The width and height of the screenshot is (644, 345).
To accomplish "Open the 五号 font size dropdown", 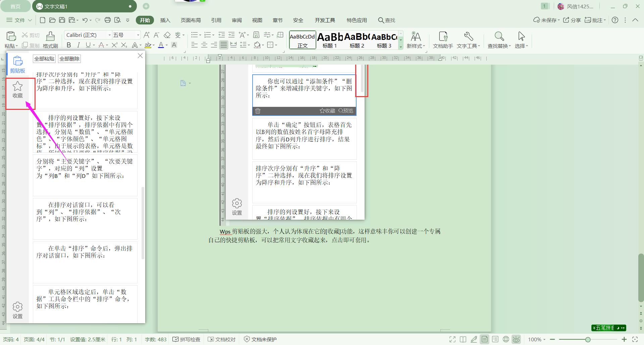I will [138, 35].
